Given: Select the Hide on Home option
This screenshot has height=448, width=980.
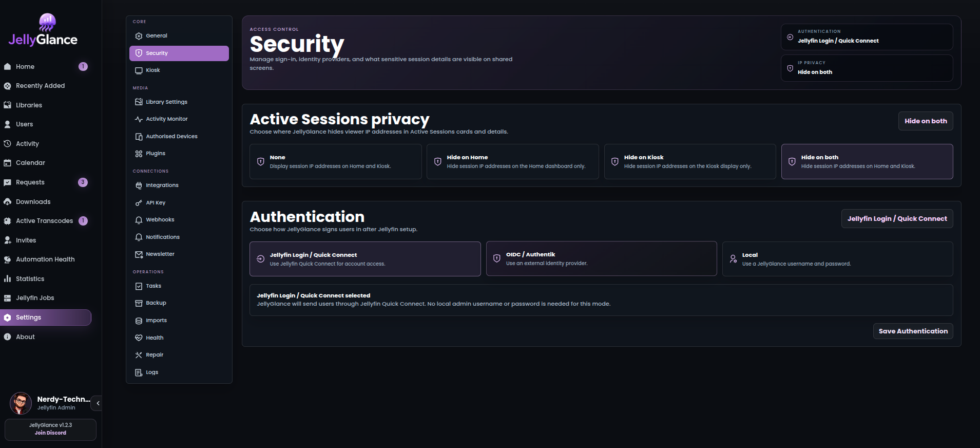Looking at the screenshot, I should pos(513,161).
